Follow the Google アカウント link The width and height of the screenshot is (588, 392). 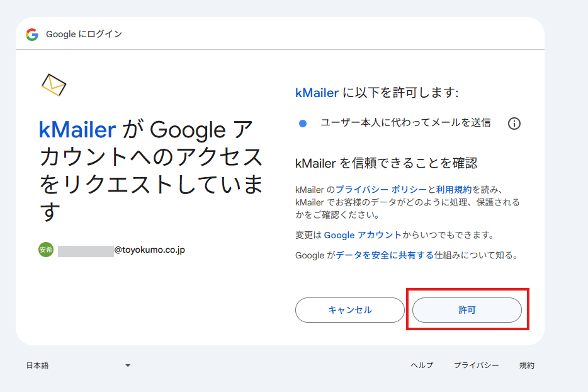pyautogui.click(x=363, y=235)
